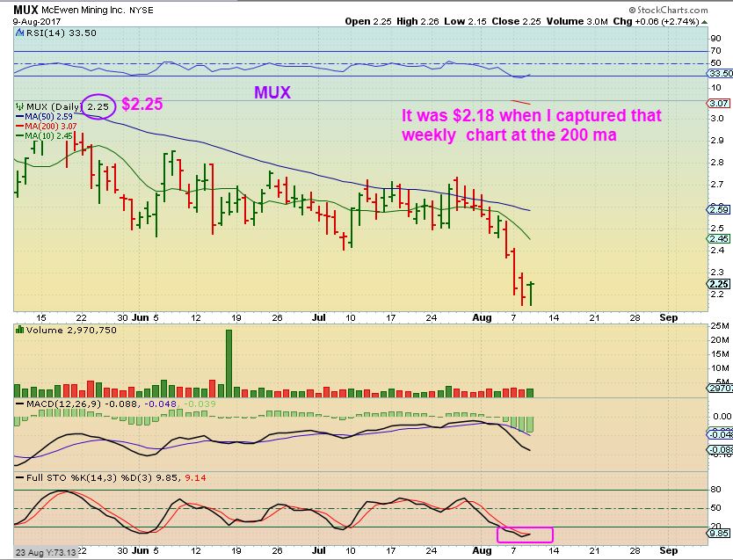Click the 0.00 MACD axis label

click(x=722, y=416)
